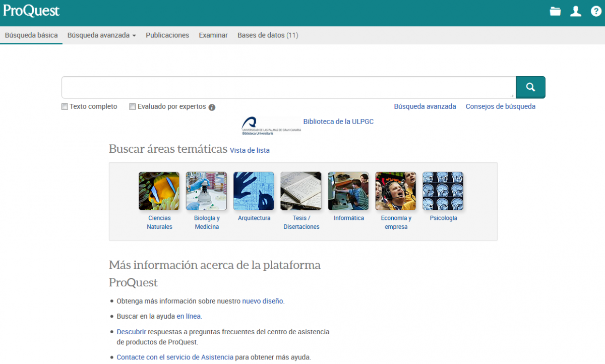Screen dimensions: 605x364
Task: Enable the Texto completo checkbox
Action: coord(65,107)
